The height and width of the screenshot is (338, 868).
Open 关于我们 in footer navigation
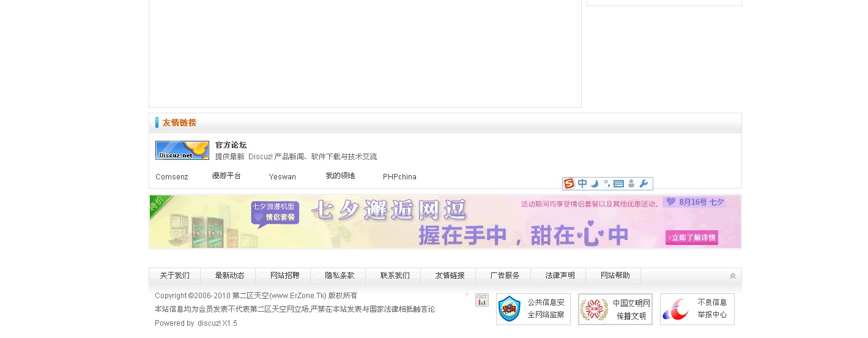point(175,276)
